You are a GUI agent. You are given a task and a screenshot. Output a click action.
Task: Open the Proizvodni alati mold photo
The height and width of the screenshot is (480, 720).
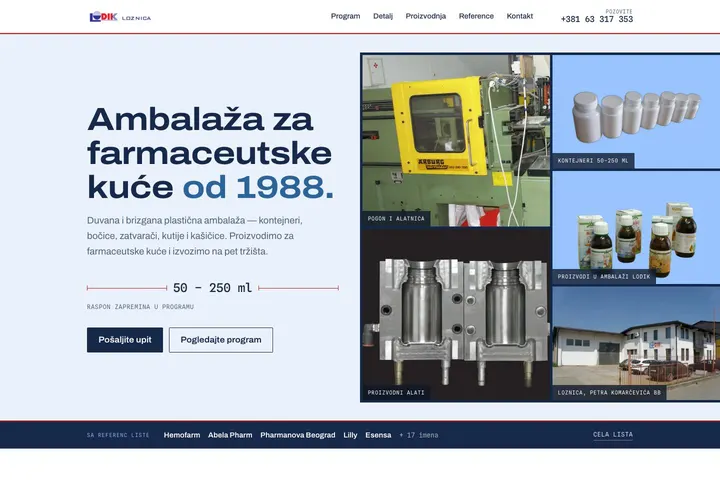coord(456,315)
